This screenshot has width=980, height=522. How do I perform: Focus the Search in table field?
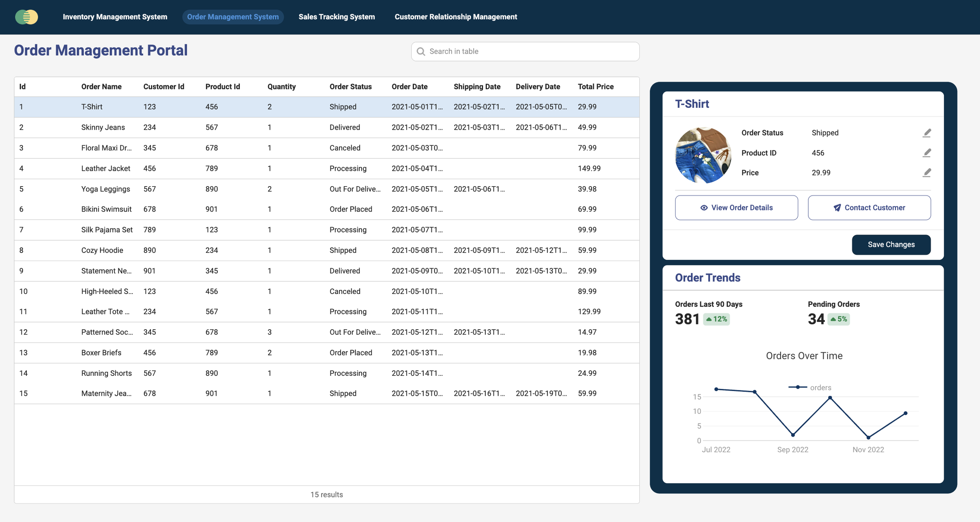pos(525,51)
